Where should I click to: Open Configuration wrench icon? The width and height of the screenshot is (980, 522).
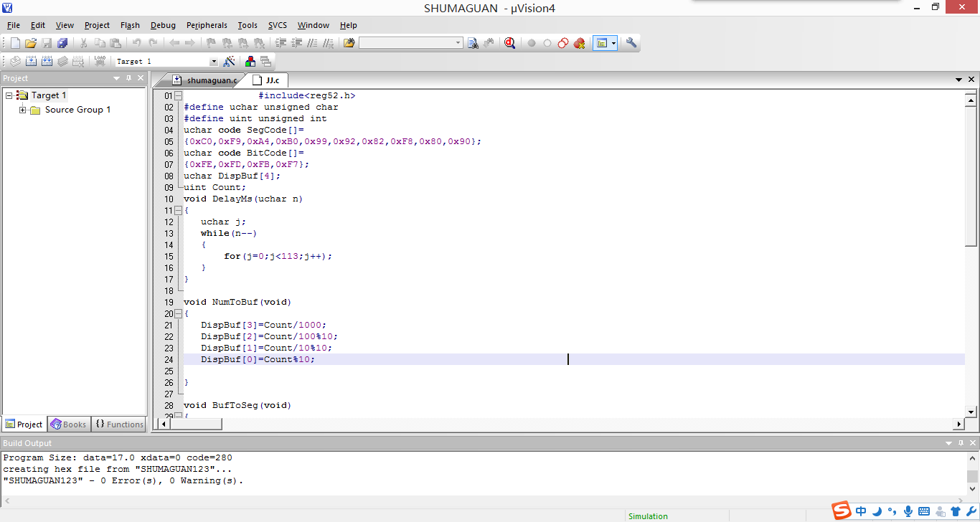tap(631, 43)
